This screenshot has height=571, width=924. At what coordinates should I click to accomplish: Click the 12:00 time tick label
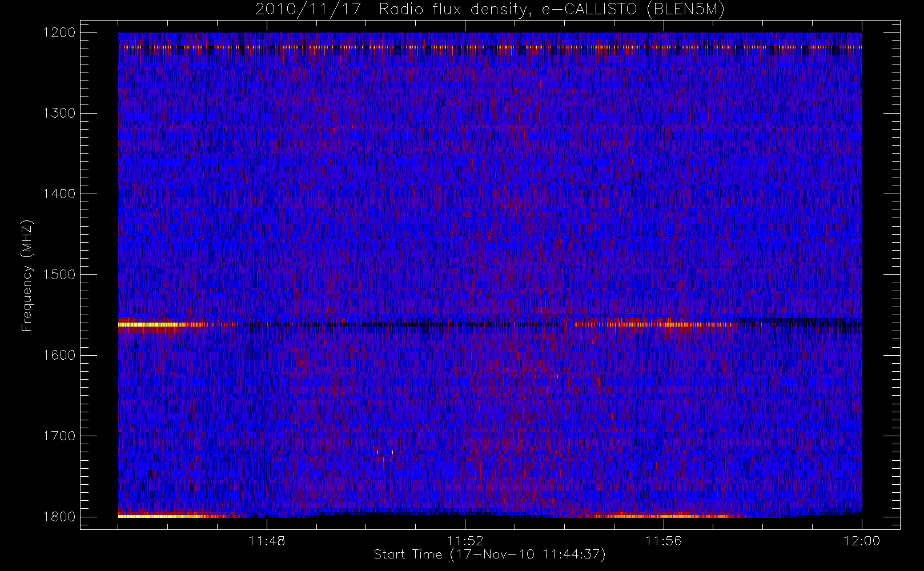(862, 541)
